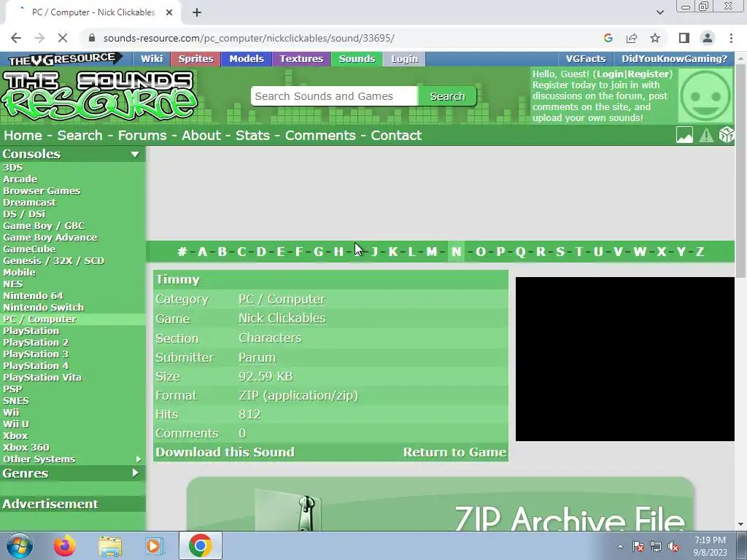Click the picture icon in site nav
Screen dimensions: 747x560
coord(684,135)
